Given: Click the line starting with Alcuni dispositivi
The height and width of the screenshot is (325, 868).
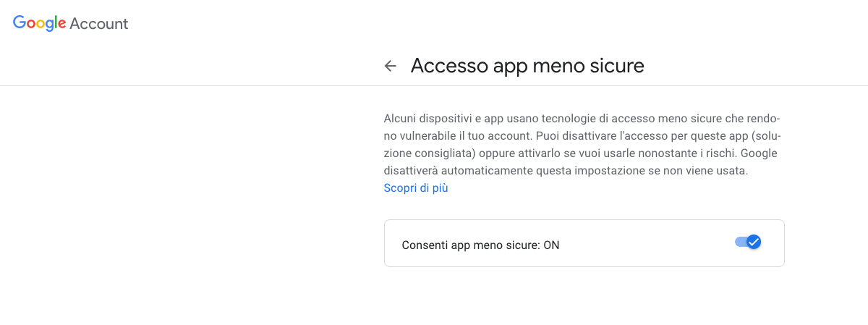Looking at the screenshot, I should 582,118.
